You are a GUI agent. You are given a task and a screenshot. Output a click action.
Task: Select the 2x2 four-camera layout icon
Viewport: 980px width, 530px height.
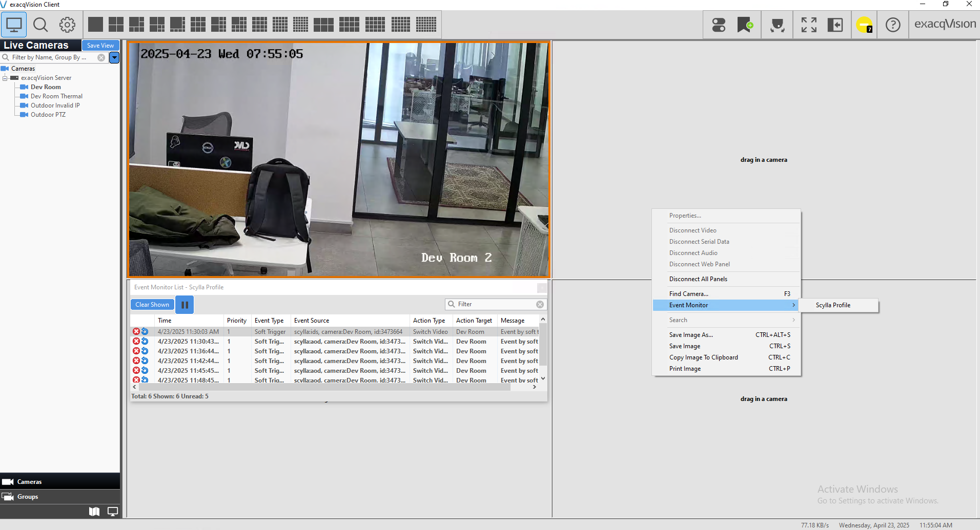[x=116, y=25]
